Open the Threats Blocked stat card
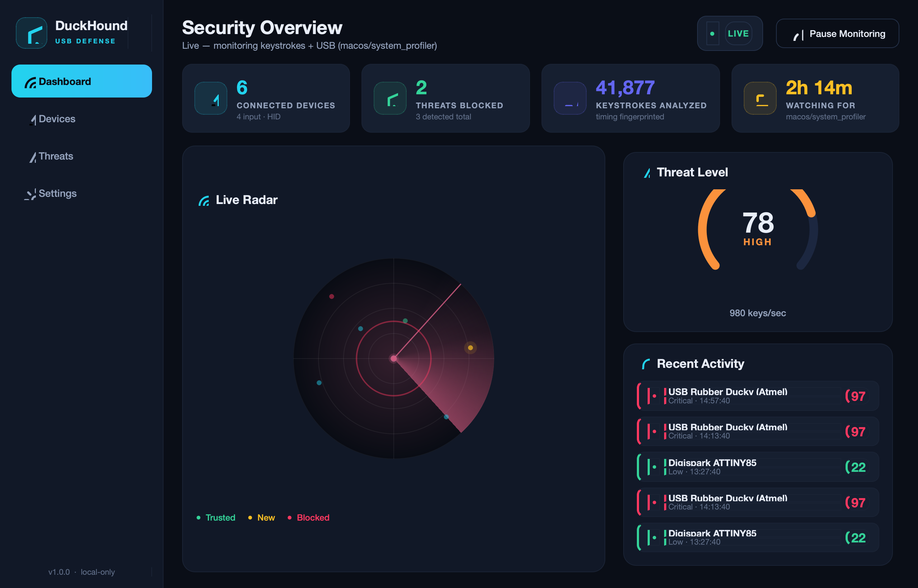 point(446,99)
